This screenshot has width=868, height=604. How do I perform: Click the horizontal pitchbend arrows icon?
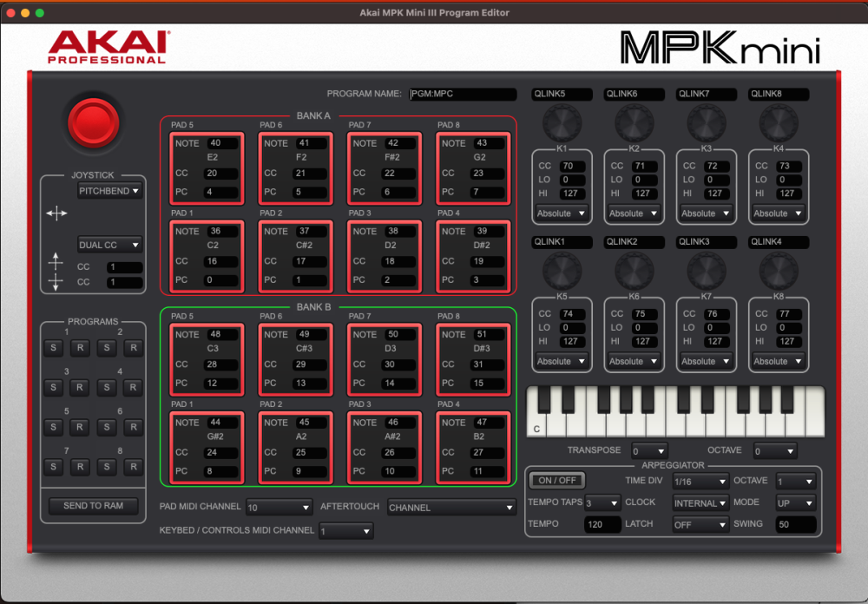[x=56, y=213]
